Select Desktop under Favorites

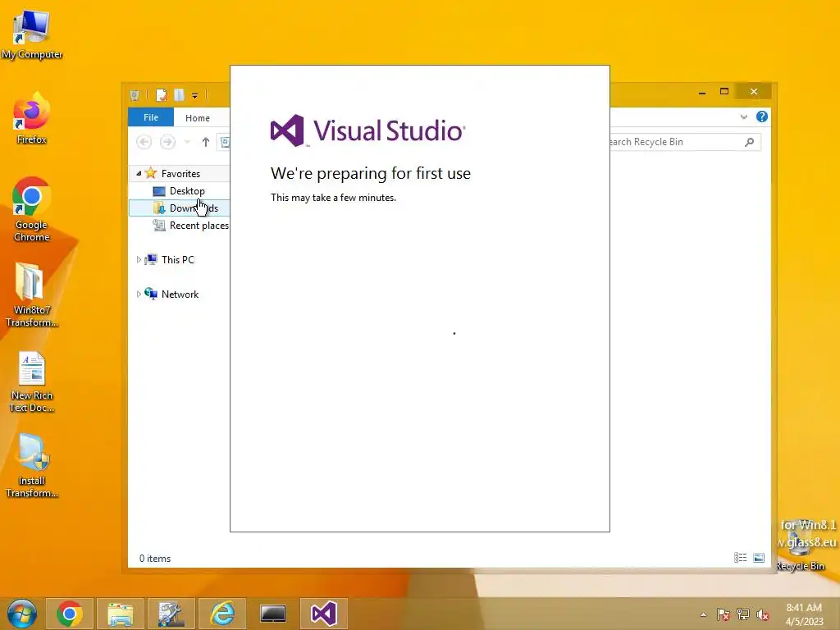[x=187, y=190]
